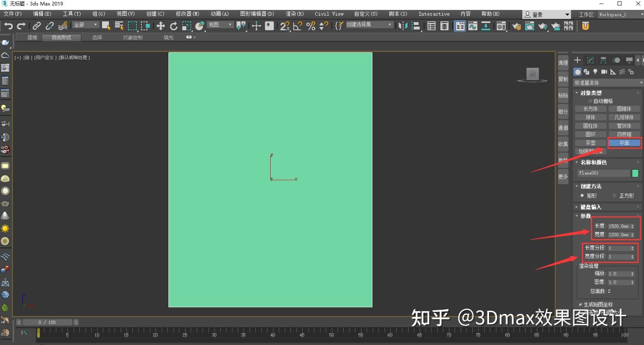Viewport: 644px width, 345px height.
Task: Select the 正方形 creation method radio button
Action: 614,195
